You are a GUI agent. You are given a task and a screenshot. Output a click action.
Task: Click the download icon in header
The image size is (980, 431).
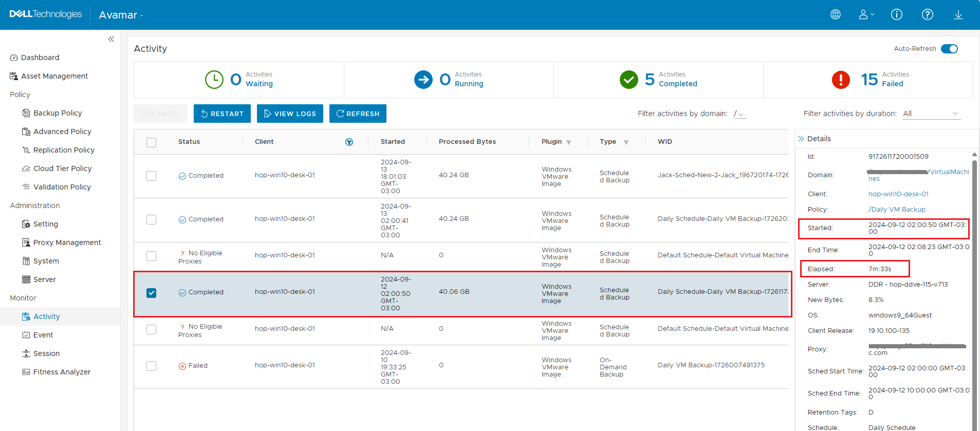[958, 14]
